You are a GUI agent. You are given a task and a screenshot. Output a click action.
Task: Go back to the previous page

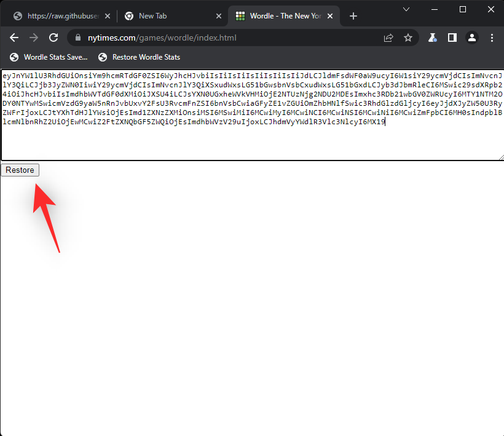tap(14, 38)
